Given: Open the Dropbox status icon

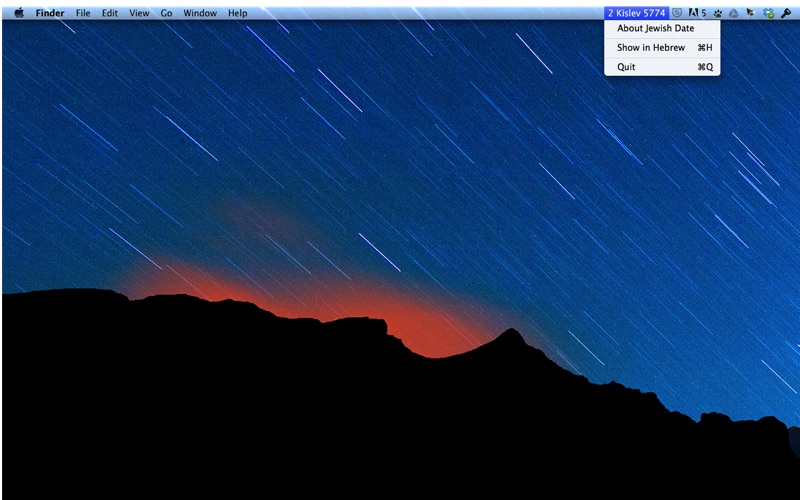Looking at the screenshot, I should 768,13.
